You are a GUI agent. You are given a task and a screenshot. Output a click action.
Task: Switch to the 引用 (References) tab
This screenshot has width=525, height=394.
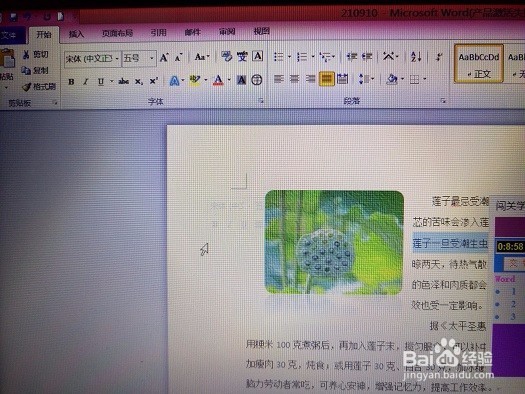(158, 32)
